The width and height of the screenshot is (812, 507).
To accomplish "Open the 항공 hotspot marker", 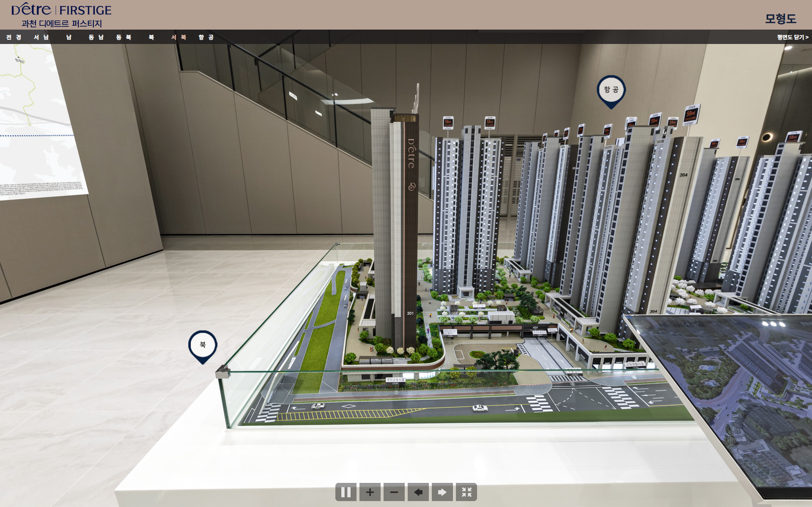I will pyautogui.click(x=611, y=90).
